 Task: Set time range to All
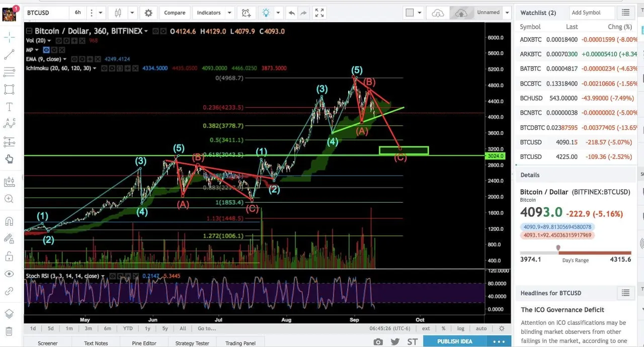183,328
